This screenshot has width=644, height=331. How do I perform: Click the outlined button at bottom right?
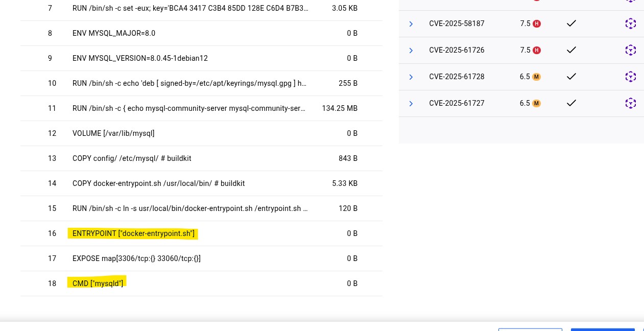530,329
